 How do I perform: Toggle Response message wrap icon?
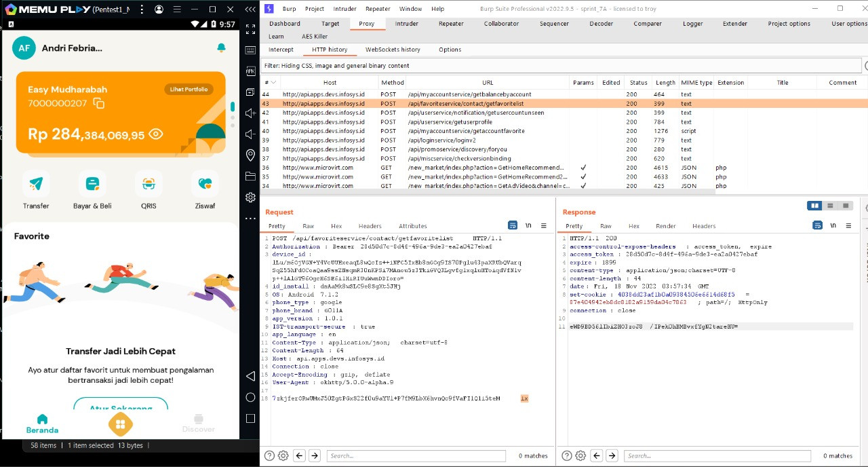[817, 225]
